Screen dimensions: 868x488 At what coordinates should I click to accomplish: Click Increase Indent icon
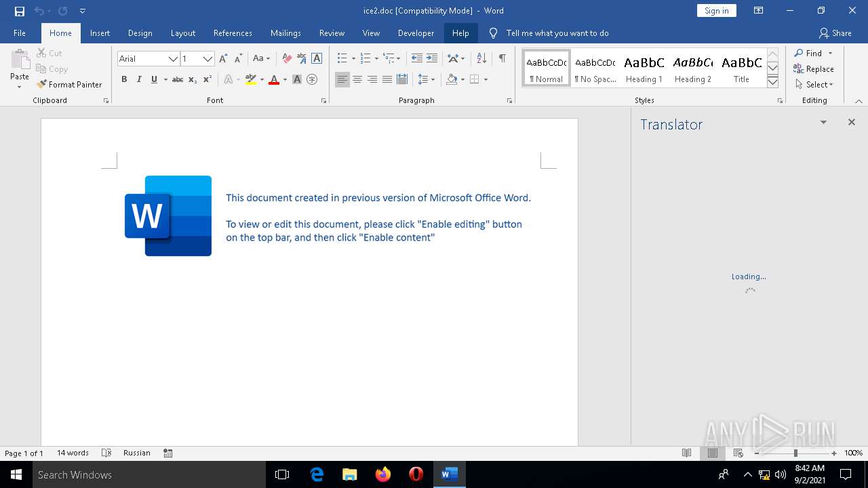point(431,59)
